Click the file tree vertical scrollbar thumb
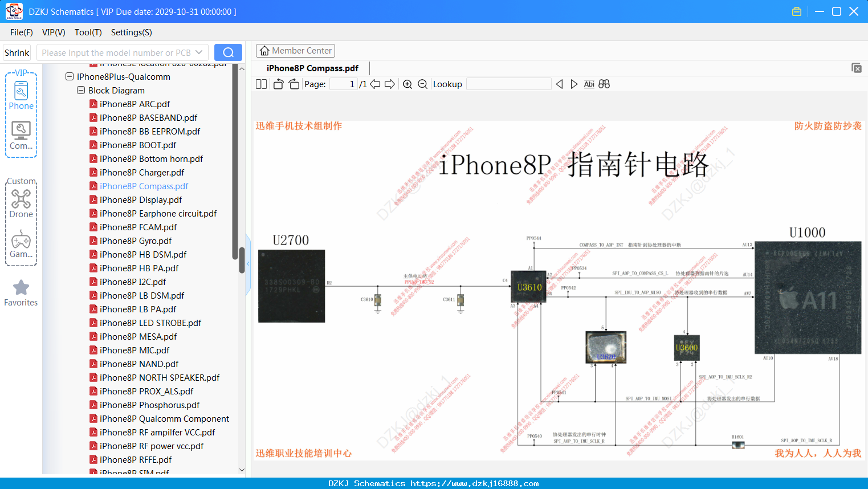The height and width of the screenshot is (489, 868). pos(242,261)
